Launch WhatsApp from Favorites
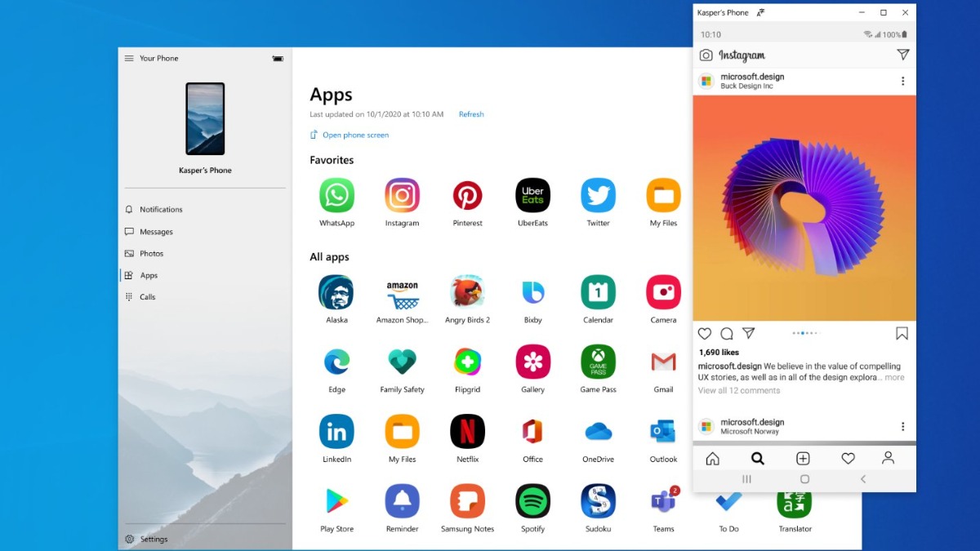This screenshot has height=551, width=980. coord(336,193)
